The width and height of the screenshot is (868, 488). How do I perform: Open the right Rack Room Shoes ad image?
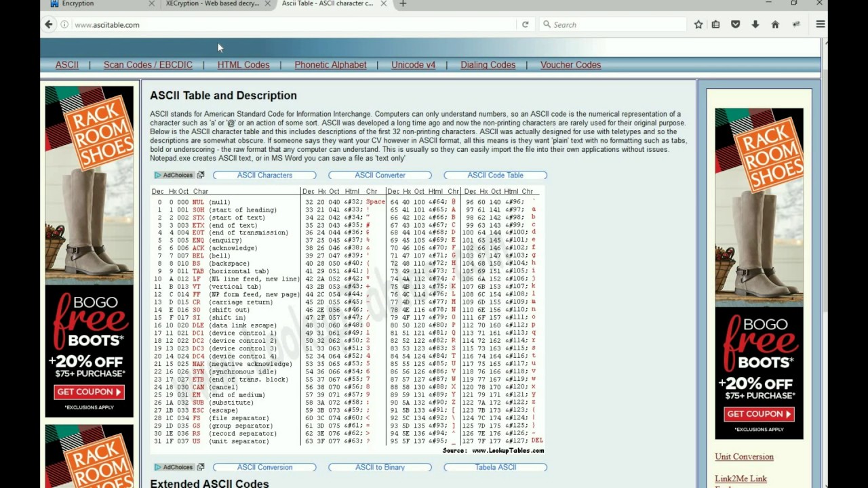tap(759, 274)
